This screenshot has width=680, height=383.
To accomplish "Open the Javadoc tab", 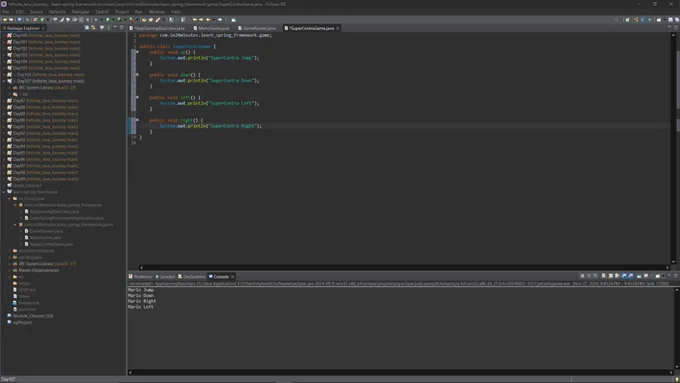I will tap(165, 276).
